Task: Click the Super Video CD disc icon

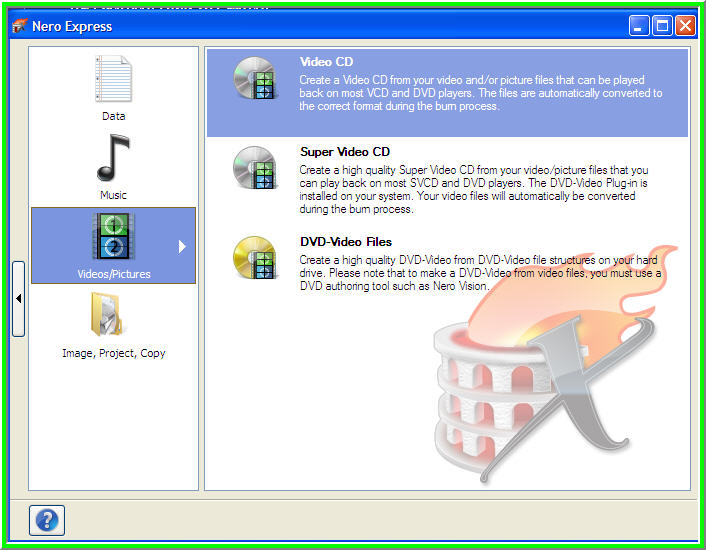Action: (254, 167)
